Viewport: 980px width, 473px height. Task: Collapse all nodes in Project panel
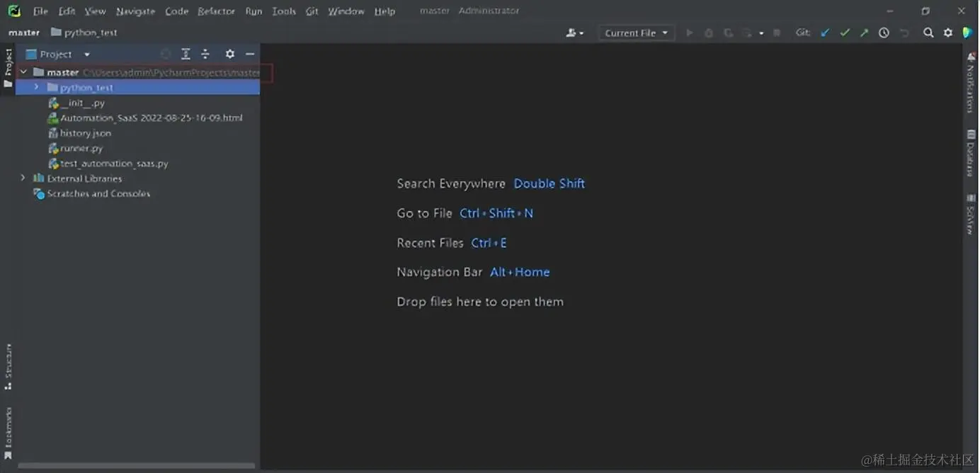pos(205,54)
